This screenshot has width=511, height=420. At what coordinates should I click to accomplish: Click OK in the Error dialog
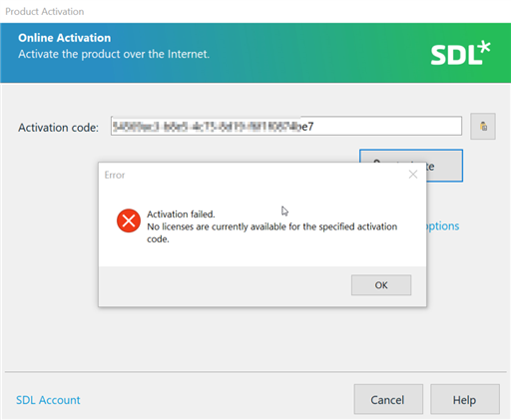point(381,285)
